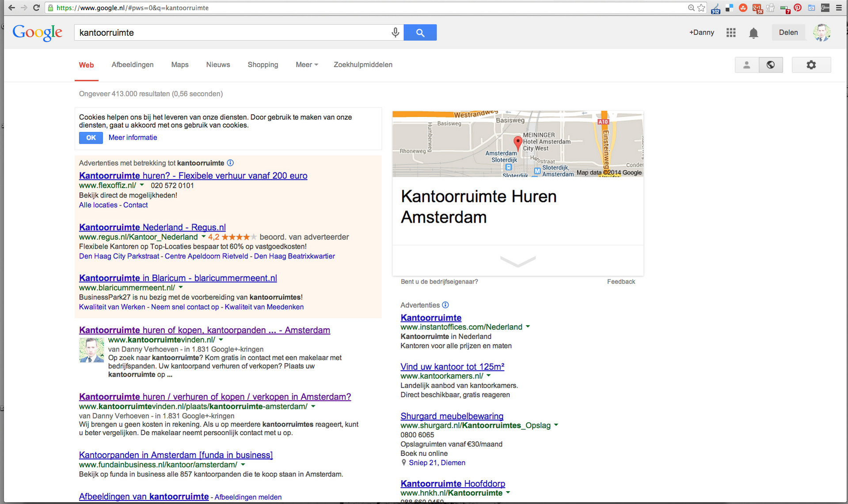Click Bent u de bedrijfseigenaar? link

(439, 281)
